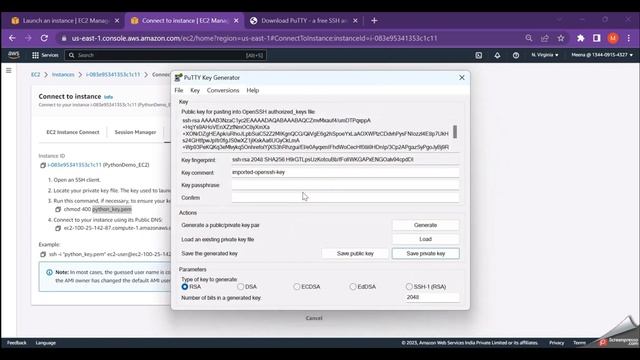Click the browser forward arrow
Image resolution: width=640 pixels, height=360 pixels.
tap(28, 38)
